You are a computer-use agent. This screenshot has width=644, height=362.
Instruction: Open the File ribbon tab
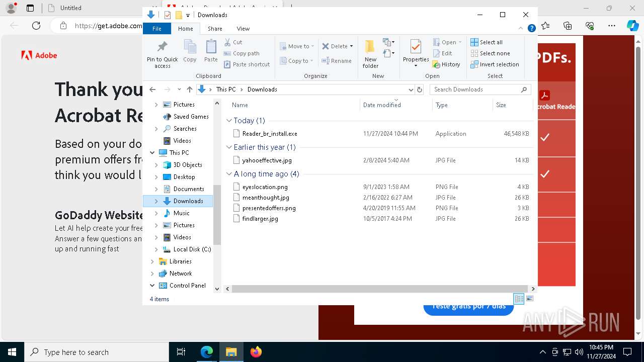[157, 29]
